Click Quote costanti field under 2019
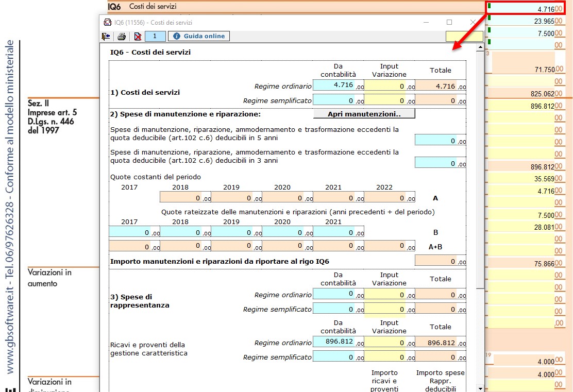Screen dimensions: 573x392 pyautogui.click(x=237, y=197)
